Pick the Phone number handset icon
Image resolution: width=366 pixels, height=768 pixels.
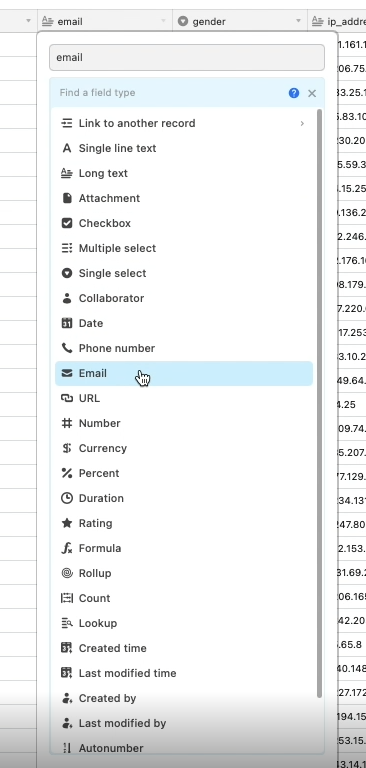(67, 348)
